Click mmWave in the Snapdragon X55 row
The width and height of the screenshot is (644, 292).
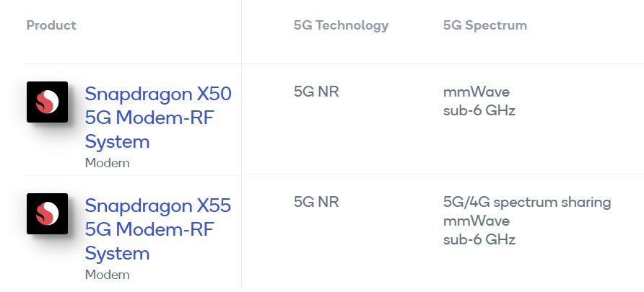click(x=477, y=221)
